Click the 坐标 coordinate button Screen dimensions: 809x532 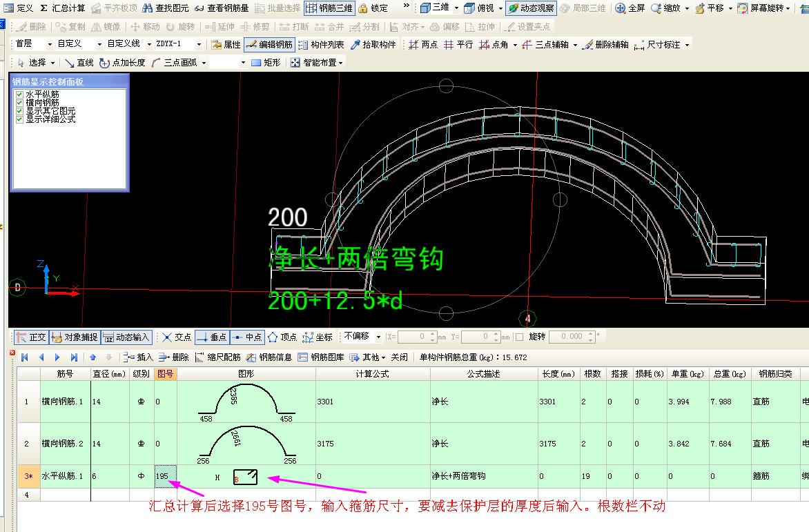click(318, 337)
